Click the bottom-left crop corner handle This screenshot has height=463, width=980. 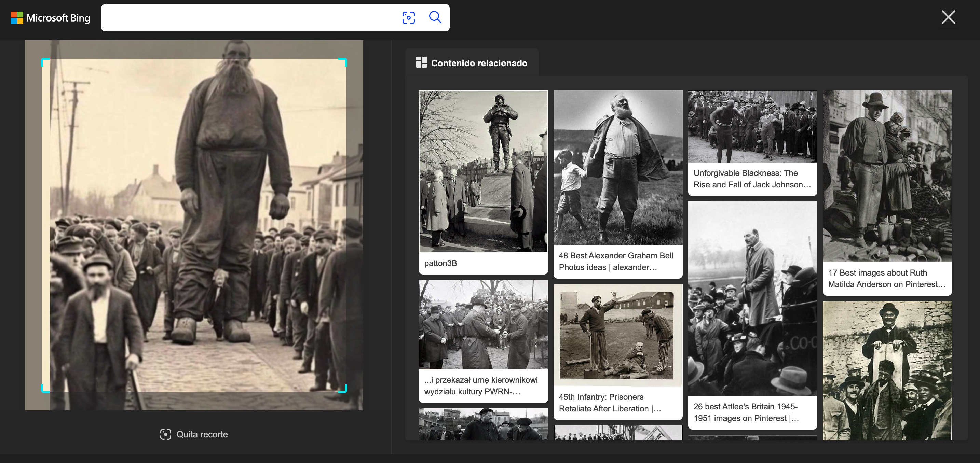[x=43, y=390]
